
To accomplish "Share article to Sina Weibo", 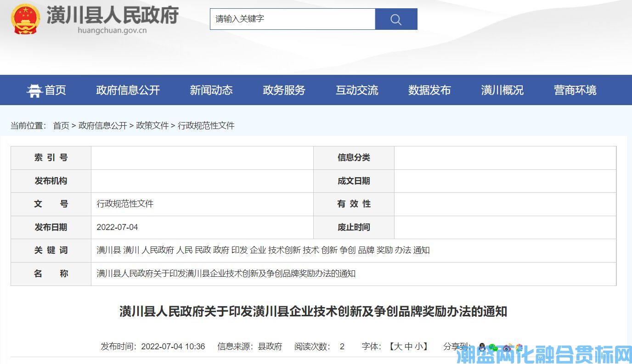I will [507, 347].
